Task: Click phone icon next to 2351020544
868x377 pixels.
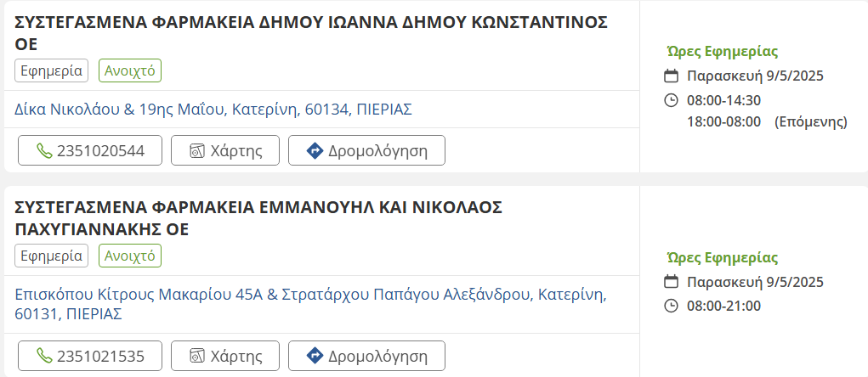Action: (44, 151)
